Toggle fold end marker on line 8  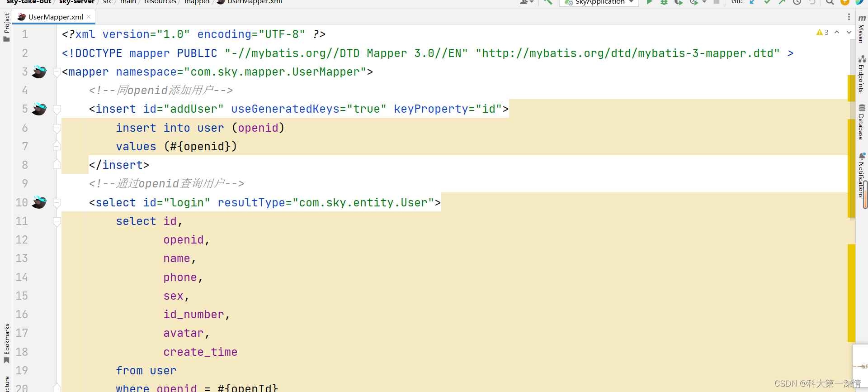click(x=57, y=165)
